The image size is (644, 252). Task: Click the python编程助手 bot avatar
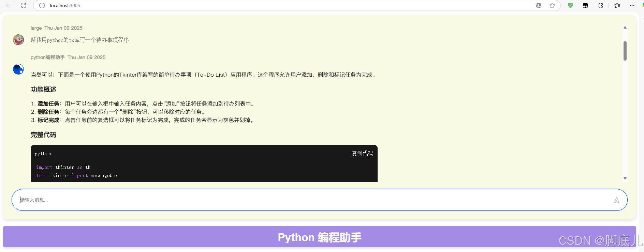18,69
